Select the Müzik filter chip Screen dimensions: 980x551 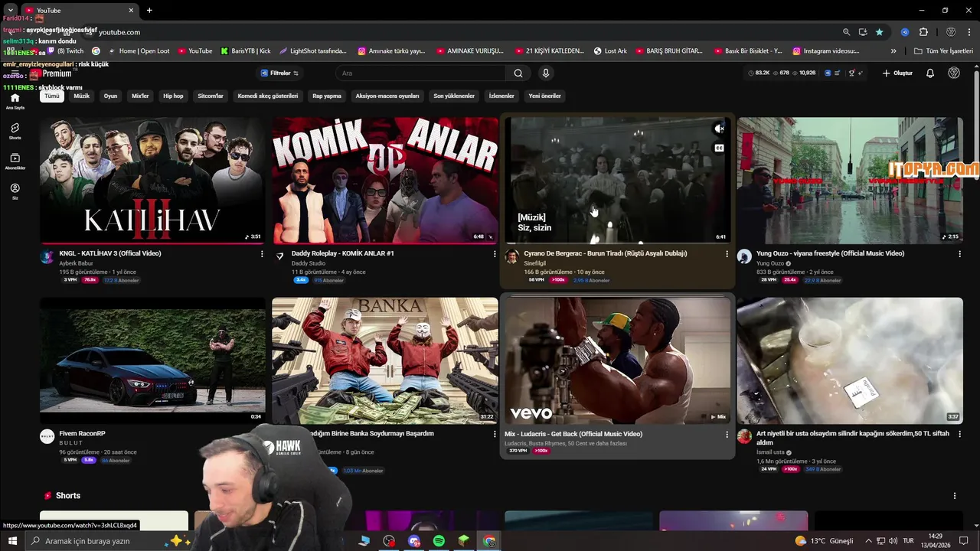[82, 96]
